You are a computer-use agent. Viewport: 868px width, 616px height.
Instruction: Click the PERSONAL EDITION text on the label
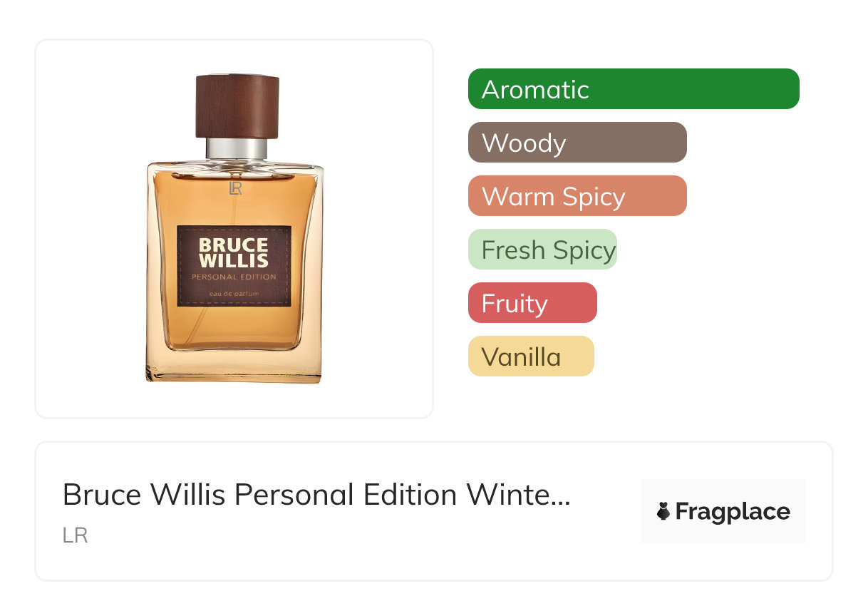pyautogui.click(x=234, y=277)
